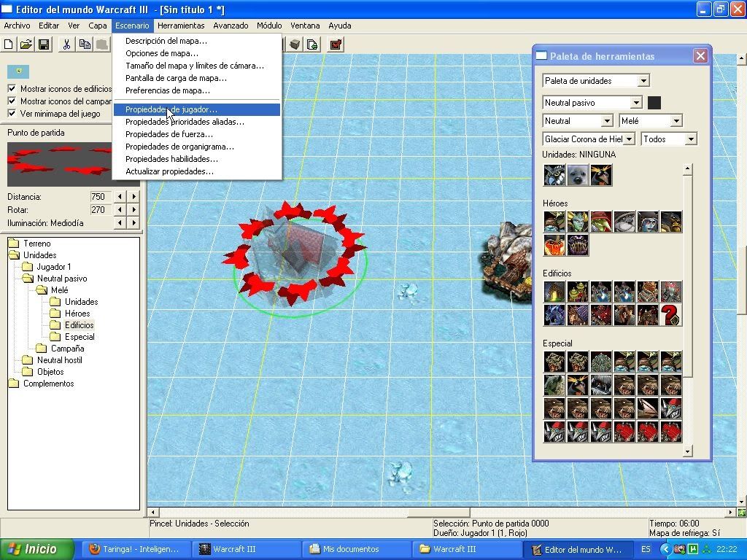This screenshot has height=560, width=747.
Task: Toggle Mostrar iconos del campamento checkbox
Action: click(x=12, y=101)
